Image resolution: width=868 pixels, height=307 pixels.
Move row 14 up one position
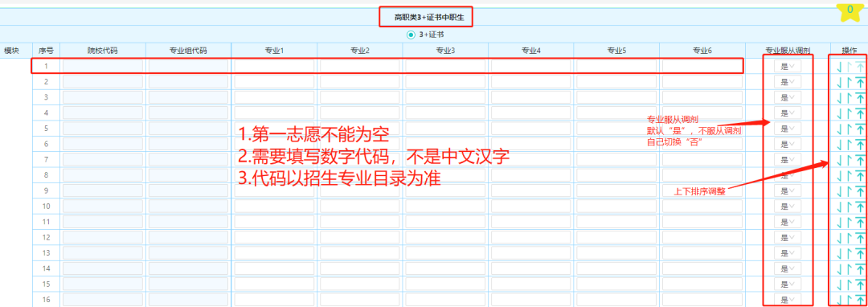point(849,269)
